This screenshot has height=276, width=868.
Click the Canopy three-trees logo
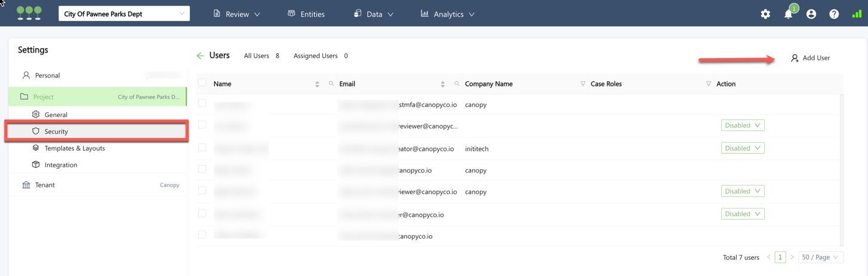[29, 13]
